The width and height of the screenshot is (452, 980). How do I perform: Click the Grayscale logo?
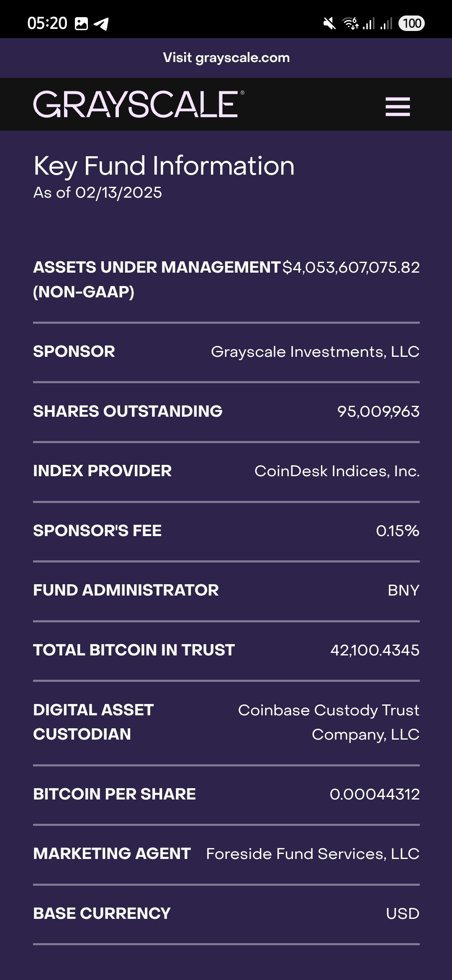click(x=139, y=104)
